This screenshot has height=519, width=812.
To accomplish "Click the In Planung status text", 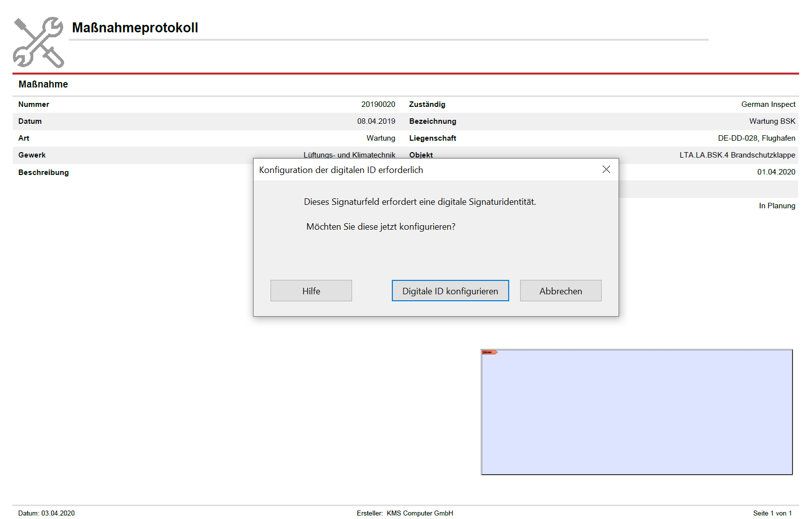I will (x=777, y=206).
